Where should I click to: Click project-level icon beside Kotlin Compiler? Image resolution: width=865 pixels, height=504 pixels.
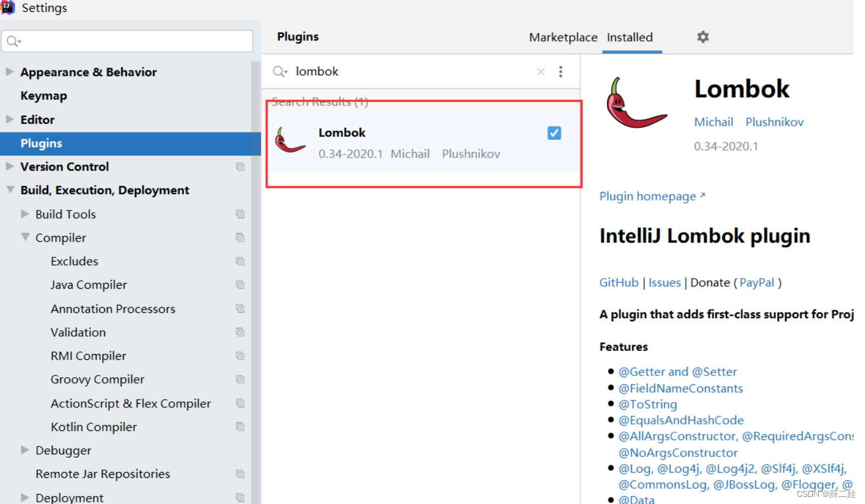pyautogui.click(x=240, y=427)
